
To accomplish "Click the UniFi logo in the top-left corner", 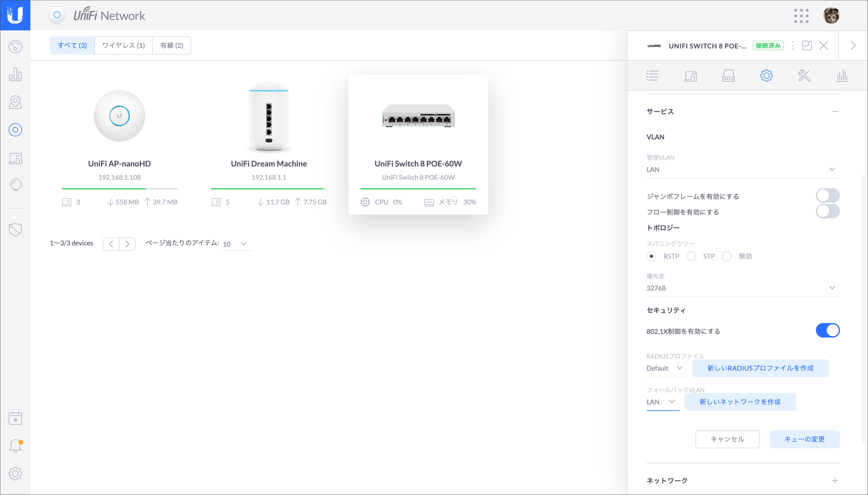I will coord(15,15).
